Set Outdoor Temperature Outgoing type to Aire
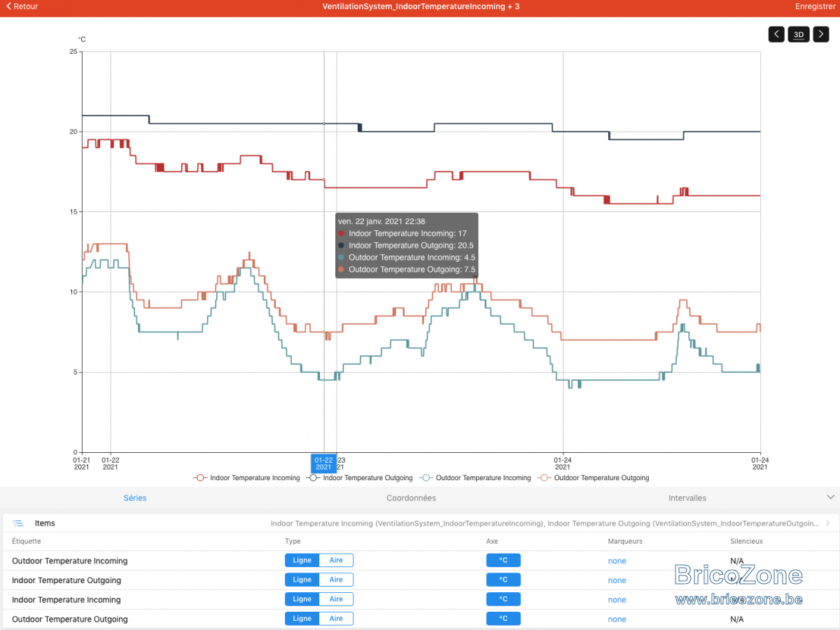Screen dimensions: 840x630 tap(336, 619)
